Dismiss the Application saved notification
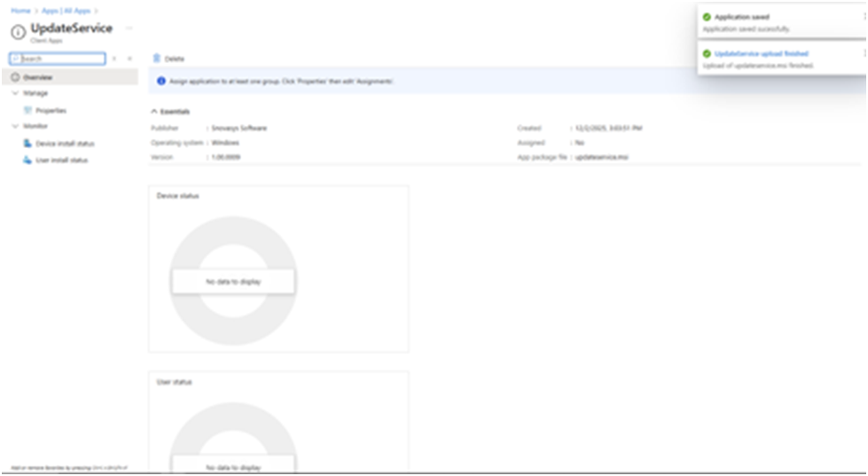The height and width of the screenshot is (476, 868). (864, 17)
